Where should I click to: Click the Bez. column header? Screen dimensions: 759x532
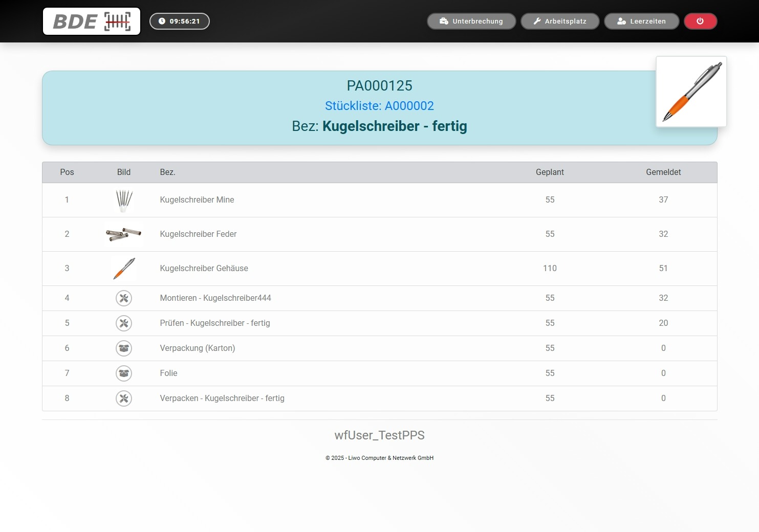[x=167, y=172]
